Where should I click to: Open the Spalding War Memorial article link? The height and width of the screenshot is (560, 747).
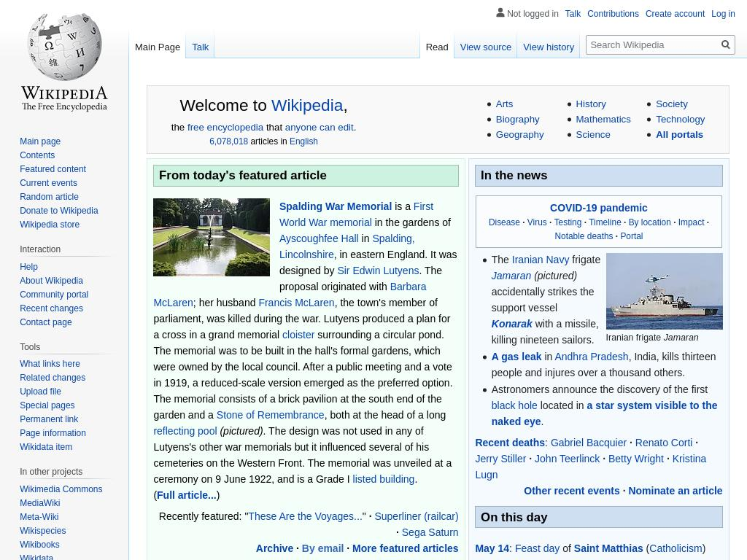point(336,206)
